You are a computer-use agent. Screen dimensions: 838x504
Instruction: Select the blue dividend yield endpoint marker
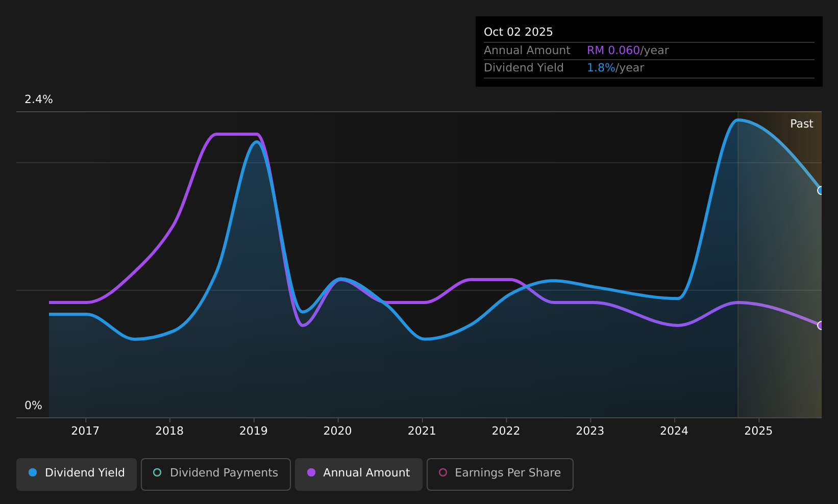pos(821,190)
